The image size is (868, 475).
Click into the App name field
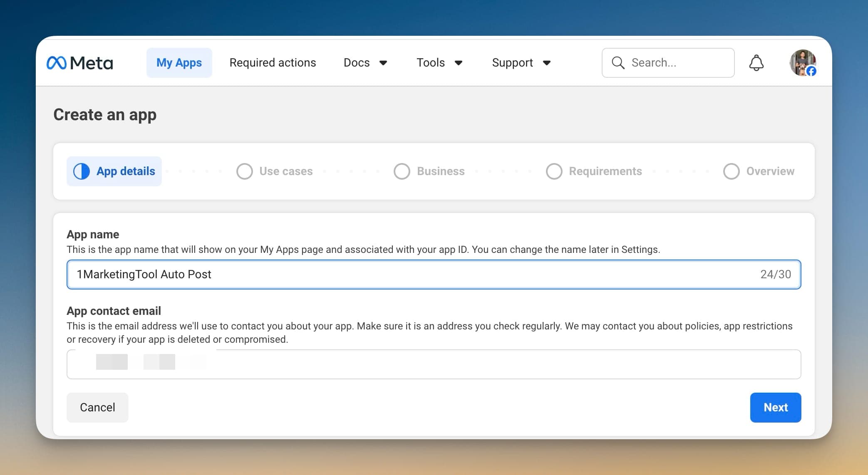click(434, 275)
